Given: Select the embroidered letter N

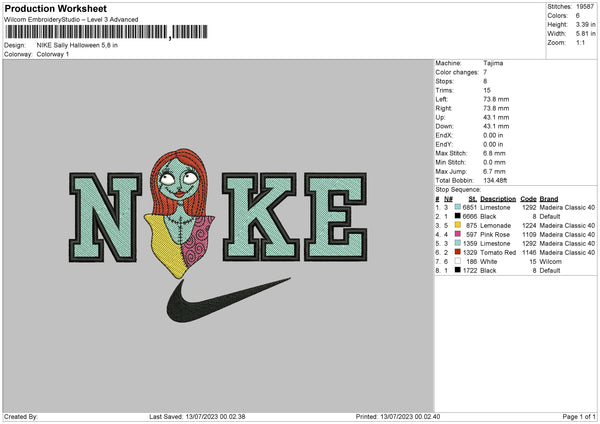Looking at the screenshot, I should click(x=105, y=217).
